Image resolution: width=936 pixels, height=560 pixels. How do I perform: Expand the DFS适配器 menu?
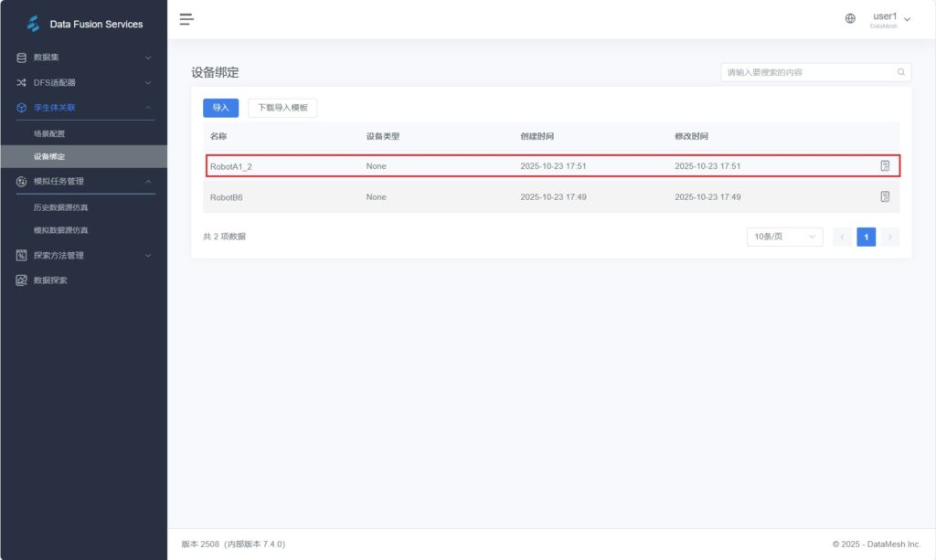point(148,82)
